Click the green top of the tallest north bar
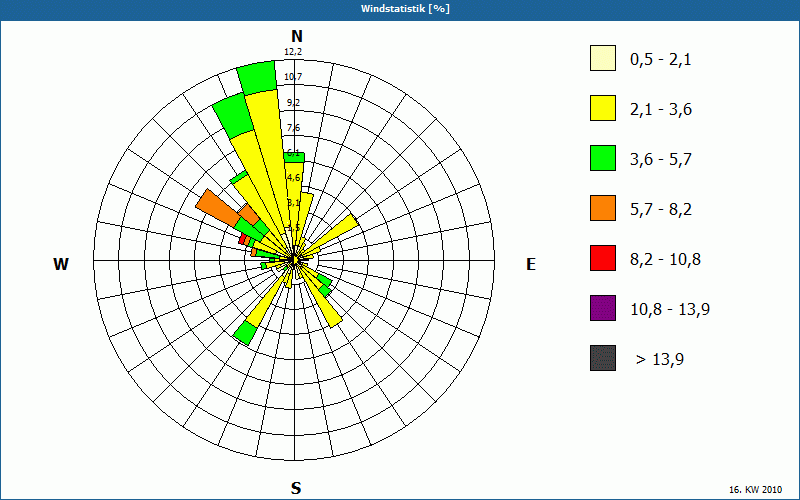The width and height of the screenshot is (800, 500). point(257,78)
